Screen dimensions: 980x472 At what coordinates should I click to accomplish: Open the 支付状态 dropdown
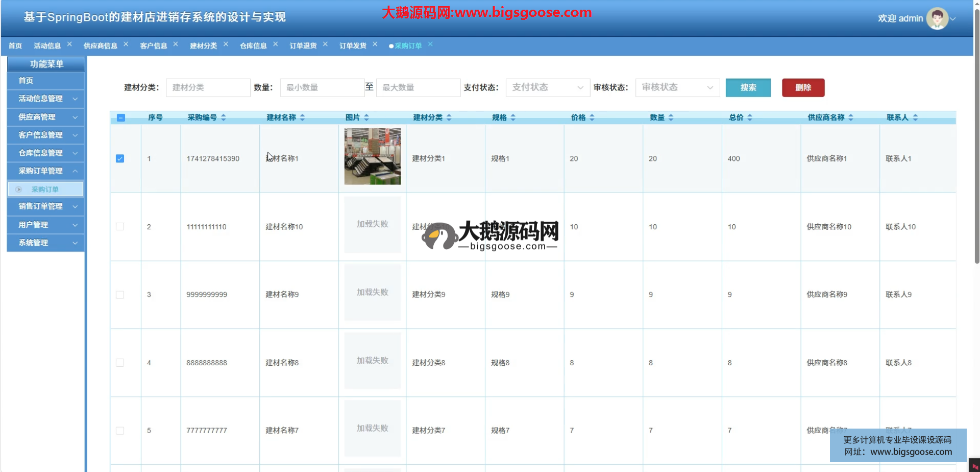(x=547, y=88)
